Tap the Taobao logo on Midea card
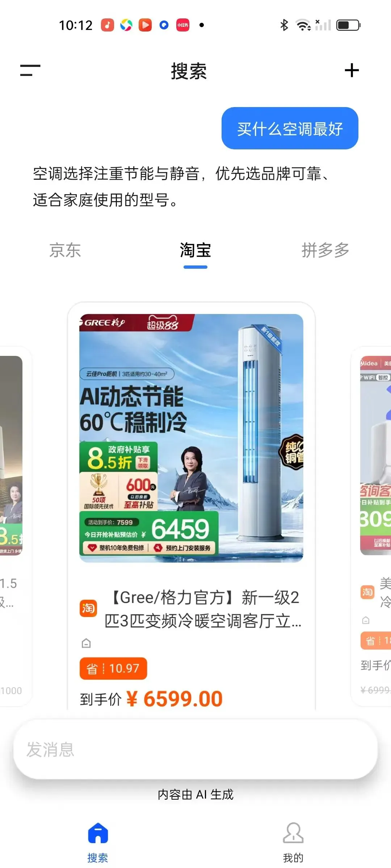 click(x=367, y=592)
